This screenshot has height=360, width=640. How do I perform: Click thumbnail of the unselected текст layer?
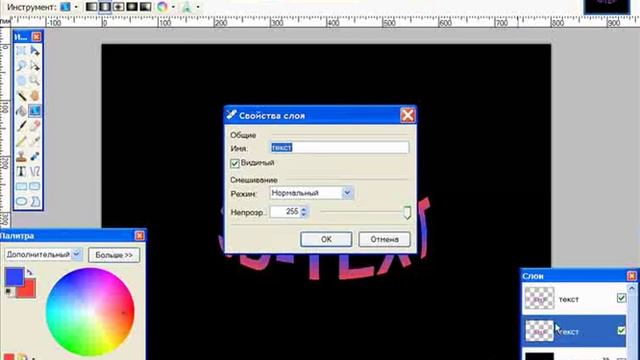(x=539, y=298)
